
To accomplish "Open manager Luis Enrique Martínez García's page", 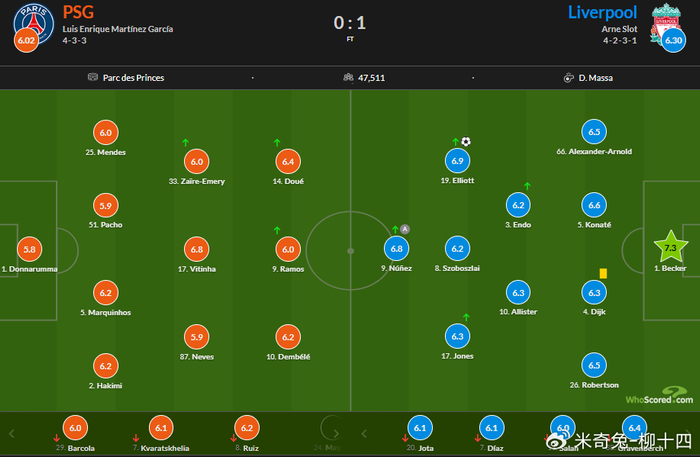I will 118,29.
